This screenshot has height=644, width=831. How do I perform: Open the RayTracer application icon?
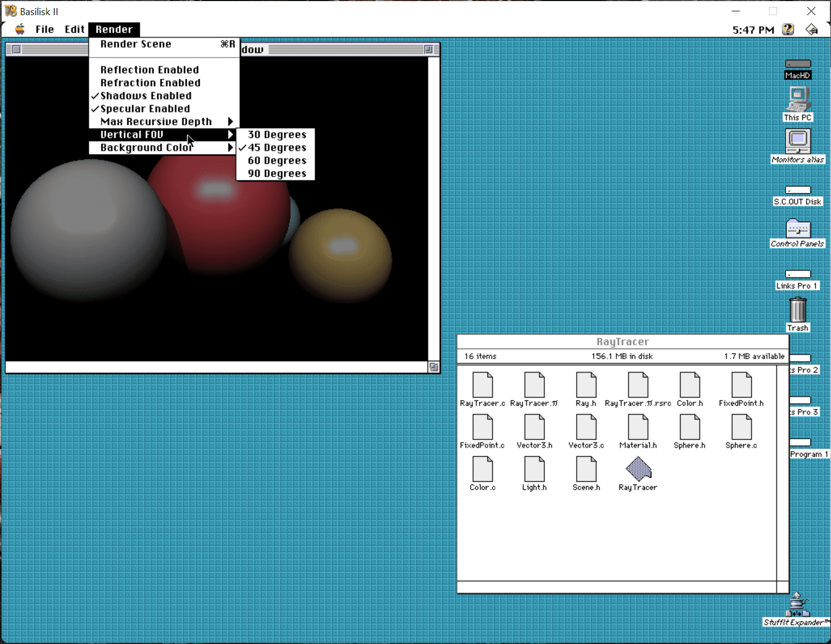click(638, 469)
